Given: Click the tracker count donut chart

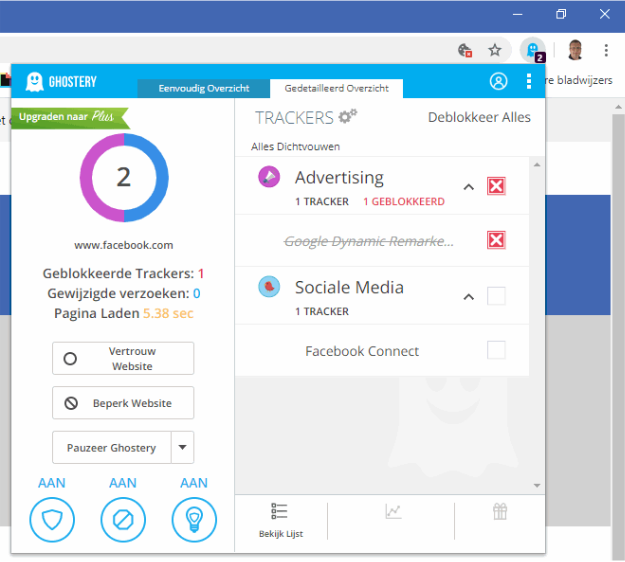Looking at the screenshot, I should [x=124, y=177].
